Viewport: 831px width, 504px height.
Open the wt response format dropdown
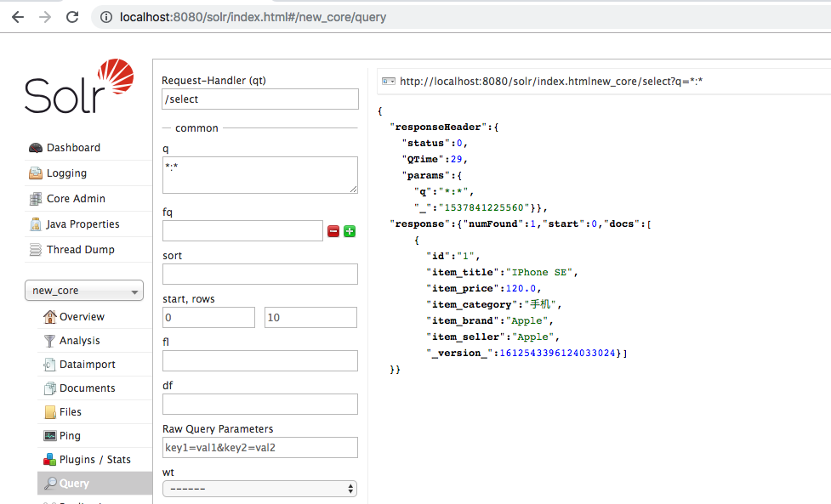point(259,489)
